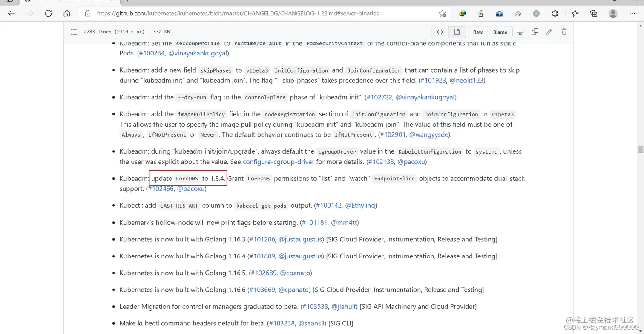Open pull request #100142 link
The width and height of the screenshot is (644, 334).
tap(329, 206)
